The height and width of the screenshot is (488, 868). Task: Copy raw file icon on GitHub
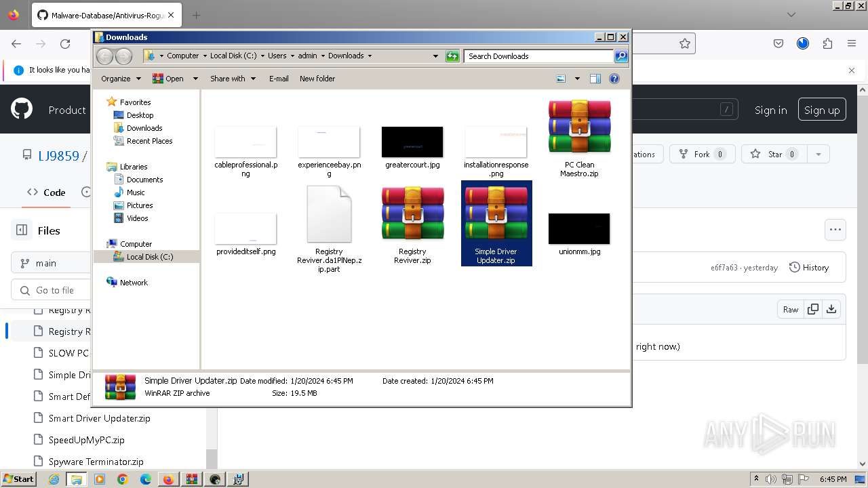[x=812, y=309]
